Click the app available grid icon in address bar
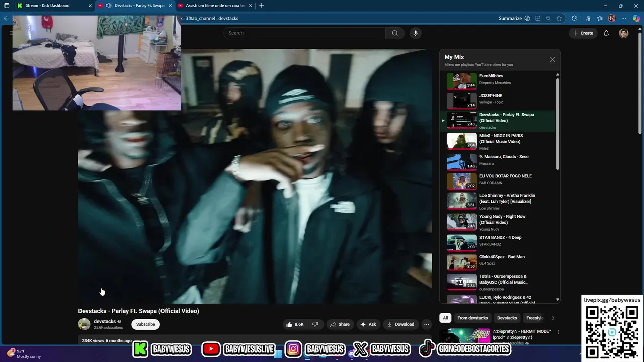The height and width of the screenshot is (362, 644). point(538,18)
